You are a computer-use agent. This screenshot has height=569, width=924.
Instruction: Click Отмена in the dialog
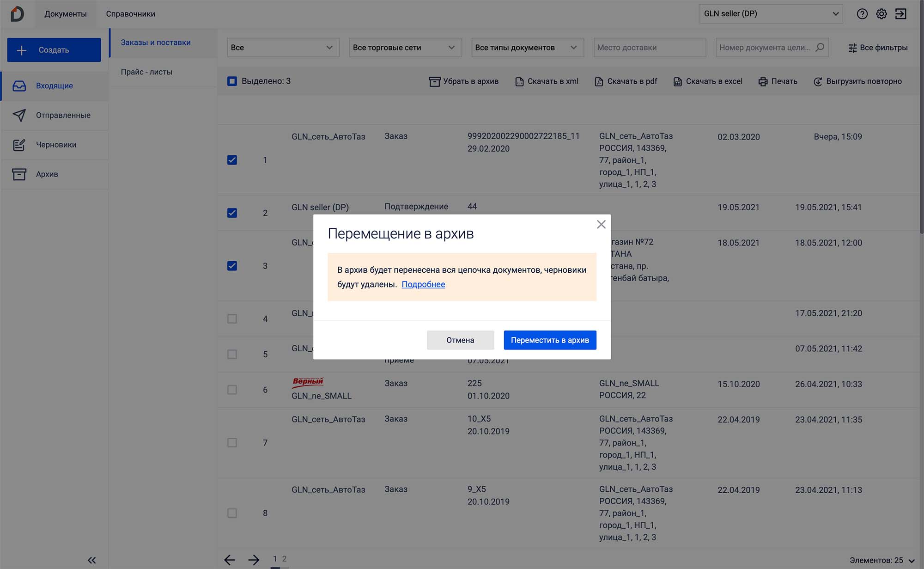coord(460,340)
